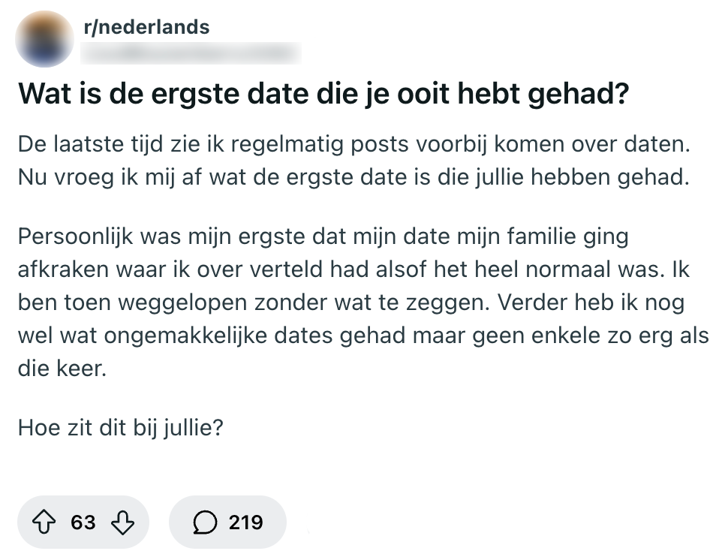Image resolution: width=728 pixels, height=560 pixels.
Task: Click the line starting "Nu vroeg ik mij af"
Action: pos(353,180)
